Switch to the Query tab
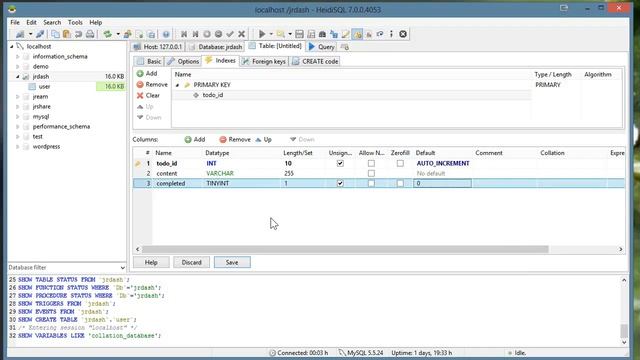 point(322,47)
